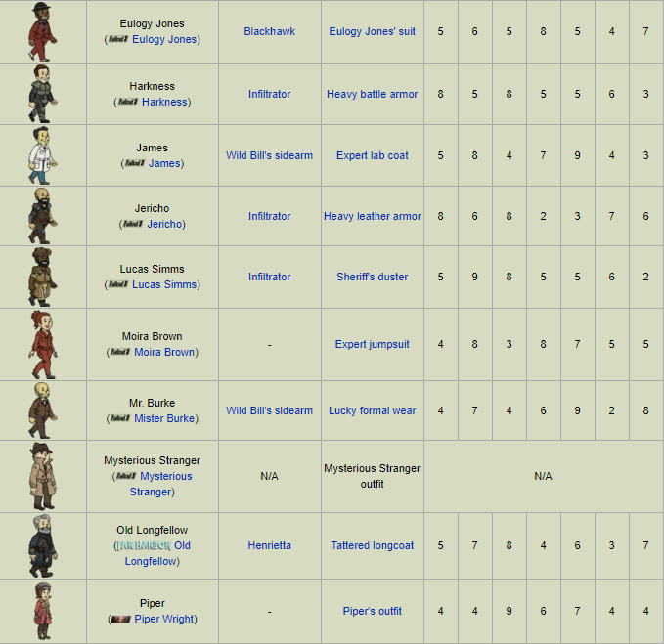
Task: Follow the Mister Burke page link
Action: tap(164, 418)
